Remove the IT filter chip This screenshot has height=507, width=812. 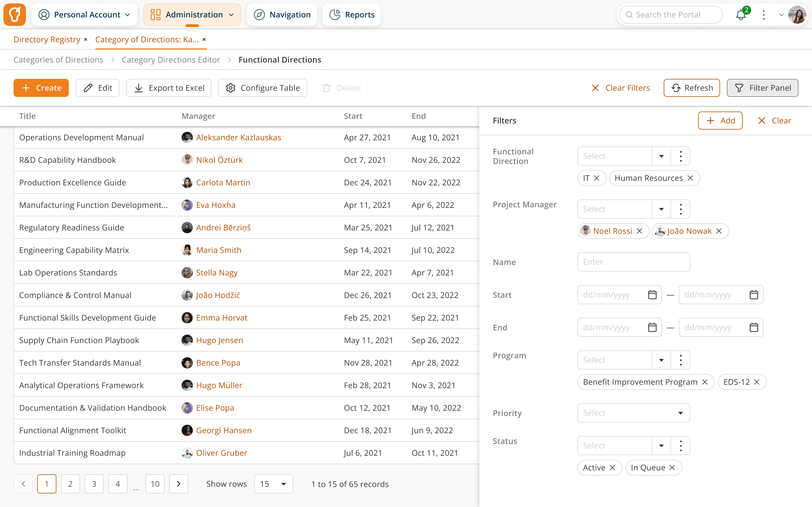[597, 178]
